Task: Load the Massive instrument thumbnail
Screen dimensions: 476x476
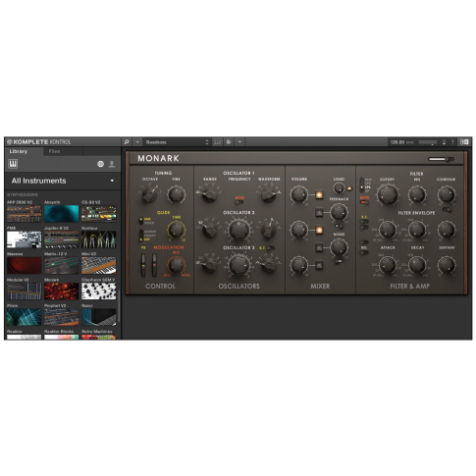Action: [25, 265]
